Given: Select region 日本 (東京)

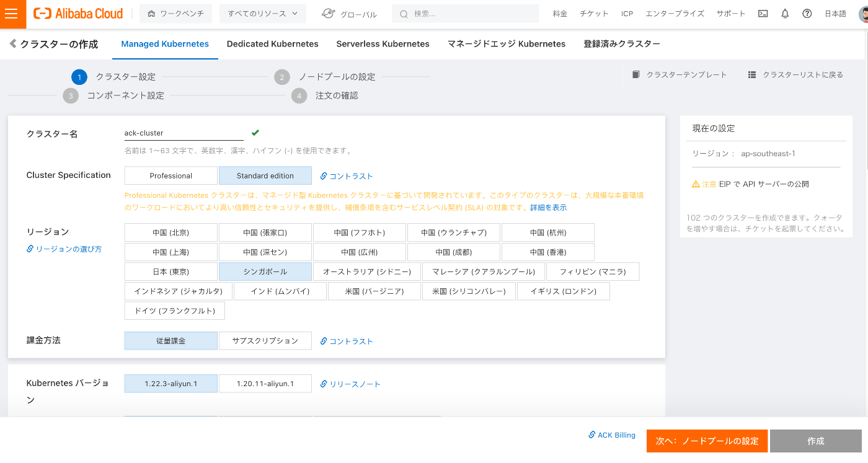Looking at the screenshot, I should tap(171, 271).
